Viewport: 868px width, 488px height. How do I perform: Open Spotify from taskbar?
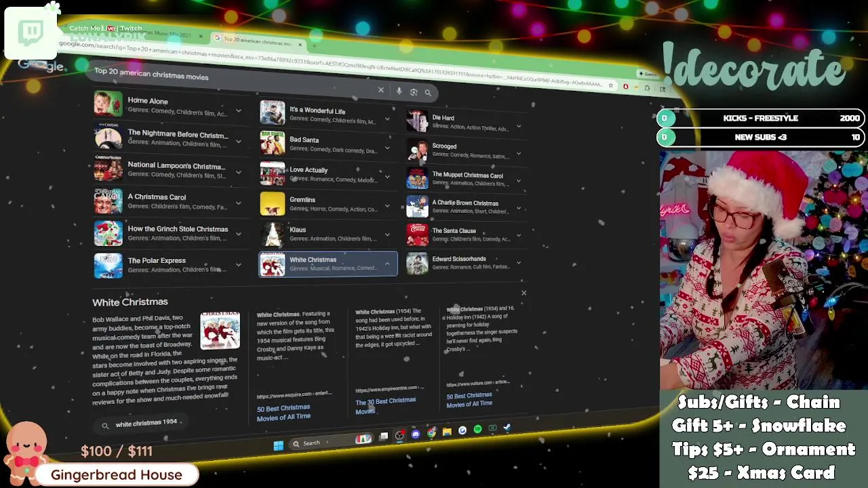(477, 429)
